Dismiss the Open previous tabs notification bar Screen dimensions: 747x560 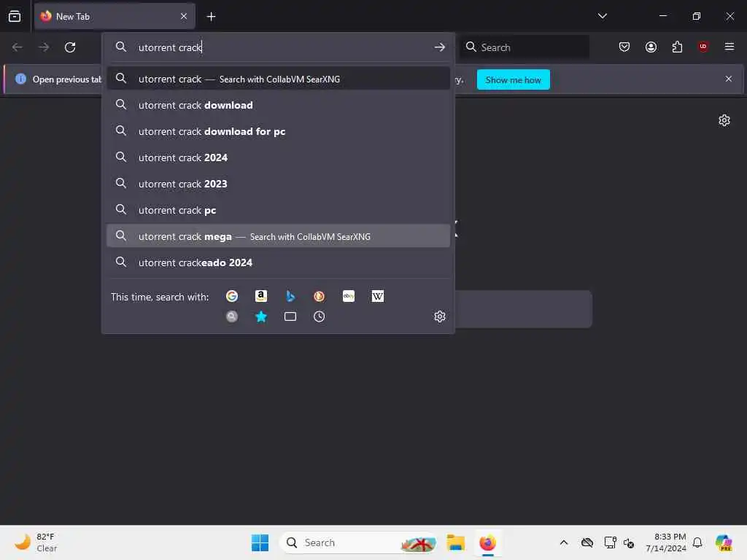point(729,79)
